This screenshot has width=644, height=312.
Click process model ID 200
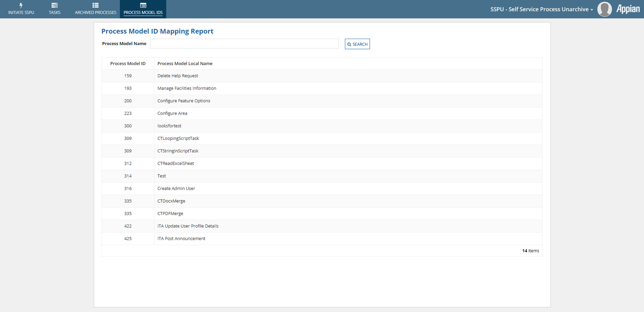[128, 101]
